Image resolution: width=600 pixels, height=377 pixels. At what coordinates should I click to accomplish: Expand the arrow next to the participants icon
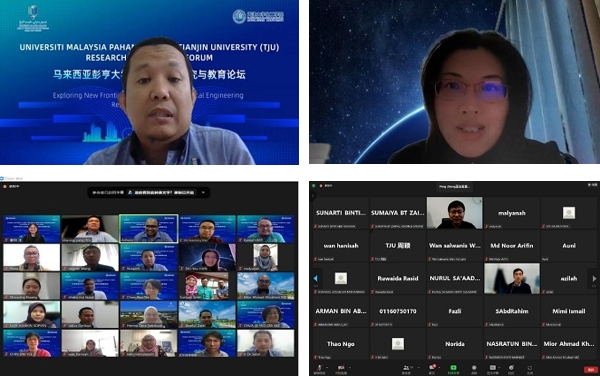(x=419, y=368)
